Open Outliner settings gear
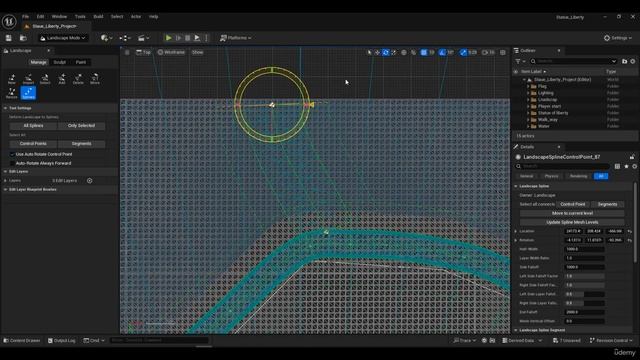This screenshot has width=640, height=360. (633, 61)
